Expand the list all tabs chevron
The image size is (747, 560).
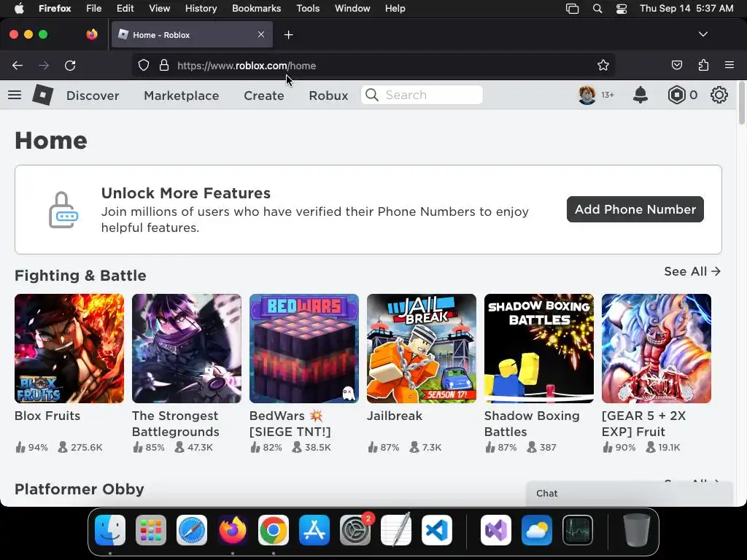(x=703, y=34)
